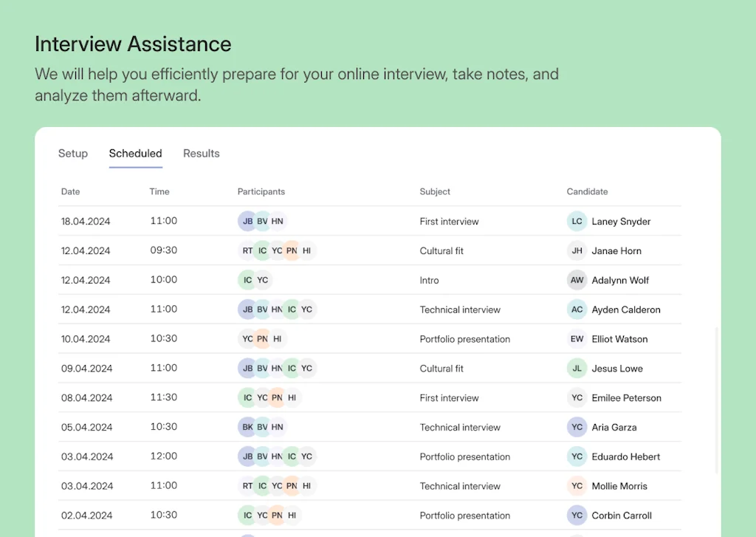Click the Time column header
This screenshot has height=537, width=756.
159,191
